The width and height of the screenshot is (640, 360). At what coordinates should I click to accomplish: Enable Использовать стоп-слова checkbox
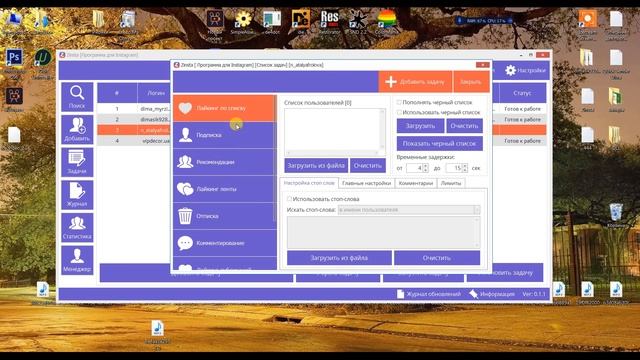tap(289, 199)
